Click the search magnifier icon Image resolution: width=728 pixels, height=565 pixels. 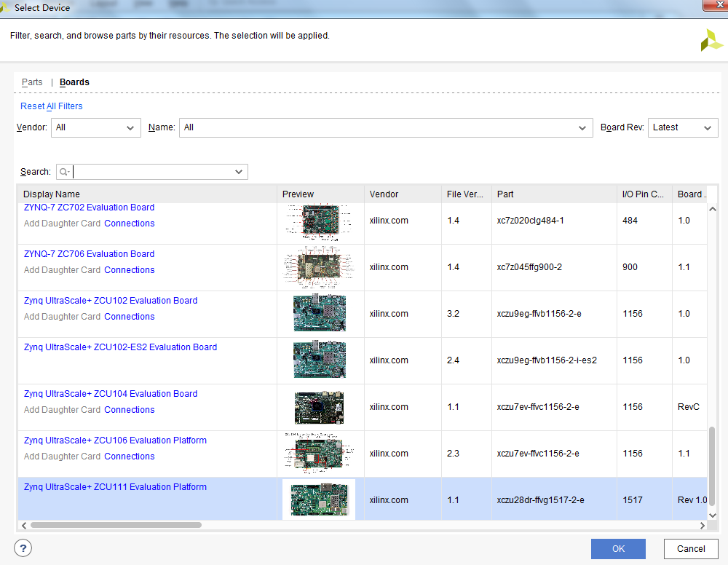[x=63, y=172]
